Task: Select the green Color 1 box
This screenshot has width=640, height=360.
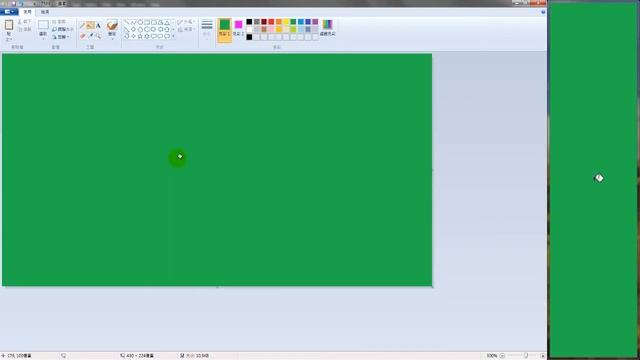Action: pyautogui.click(x=224, y=30)
